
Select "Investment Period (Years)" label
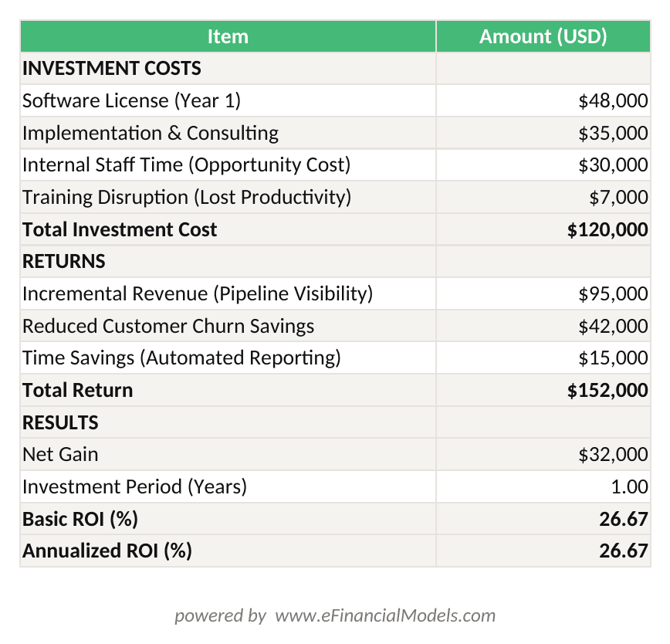point(134,487)
